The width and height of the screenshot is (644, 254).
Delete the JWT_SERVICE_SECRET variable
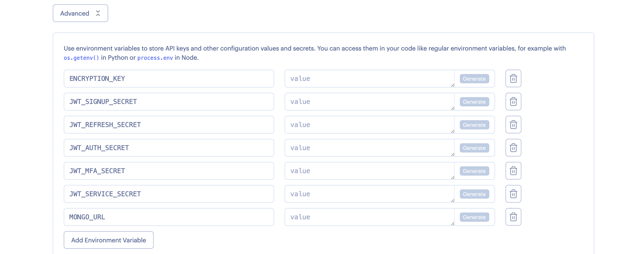[513, 194]
